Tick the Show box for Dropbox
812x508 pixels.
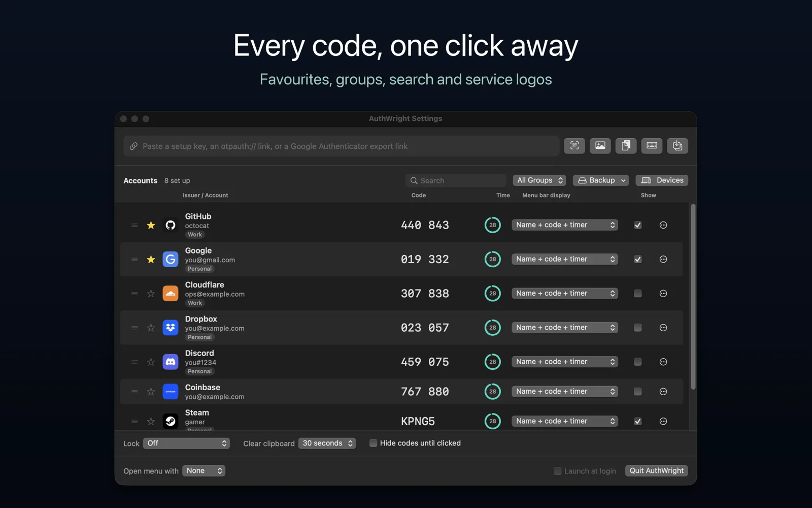638,328
